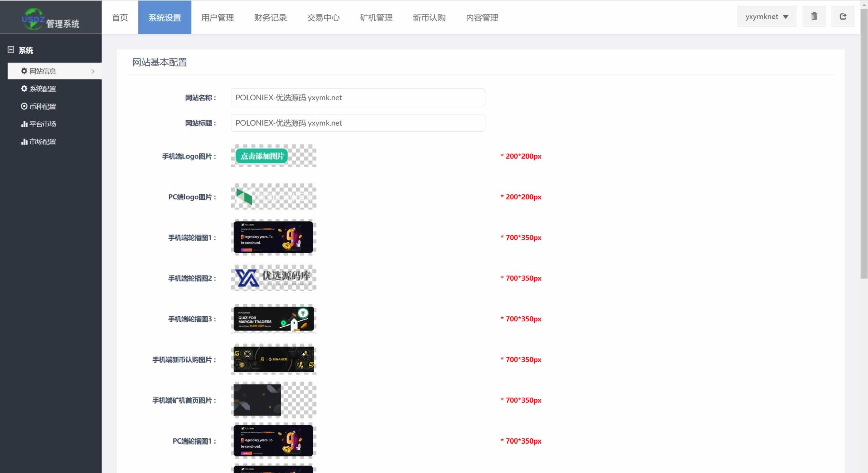The height and width of the screenshot is (473, 868).
Task: Click the trash icon in the header
Action: [814, 16]
